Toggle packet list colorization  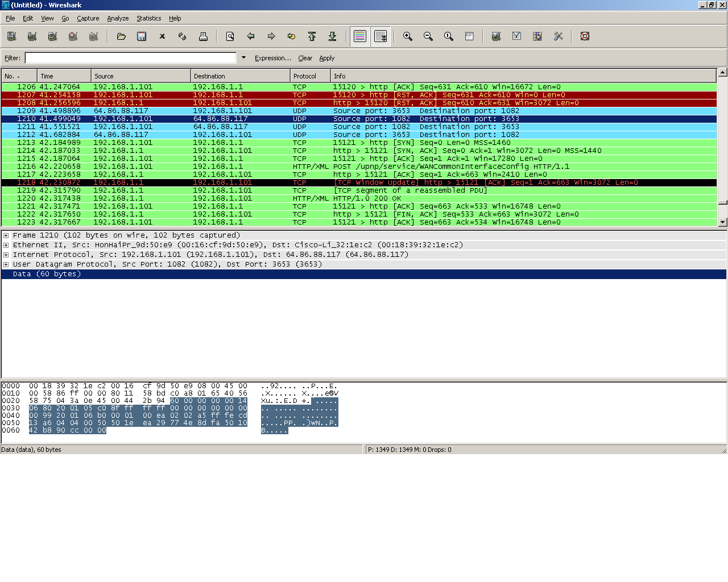(360, 36)
